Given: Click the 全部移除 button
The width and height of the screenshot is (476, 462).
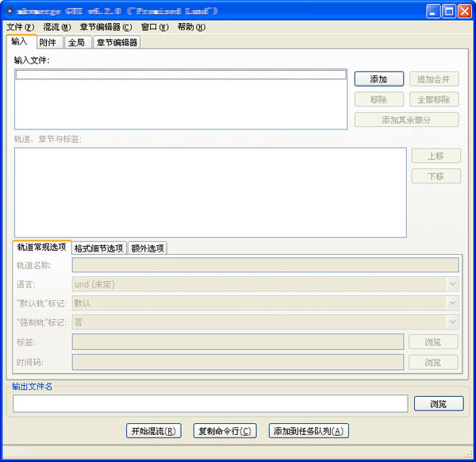Looking at the screenshot, I should (434, 99).
